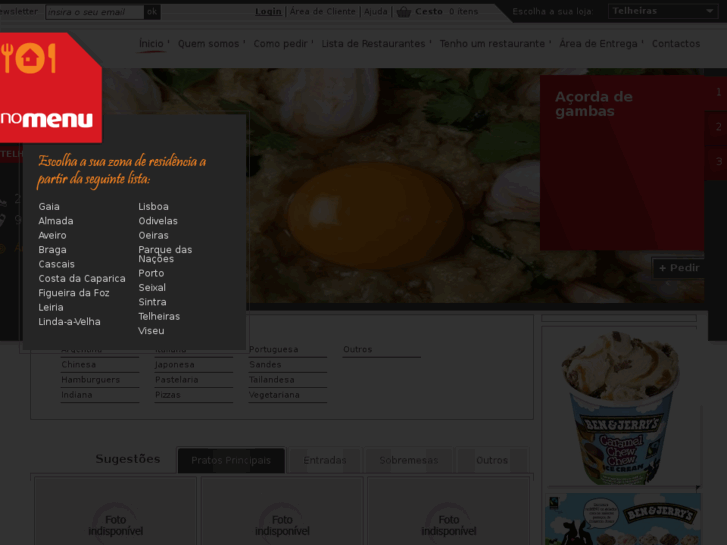Viewport: 727px width, 545px height.
Task: Click the Ben & Jerry's ice cream tub image
Action: pyautogui.click(x=620, y=405)
